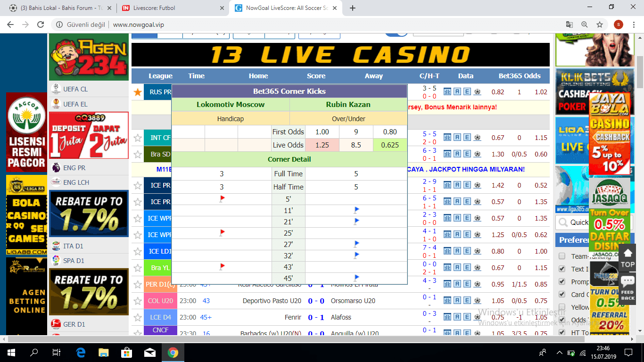Open Windows Start menu
The width and height of the screenshot is (644, 362).
point(11,352)
